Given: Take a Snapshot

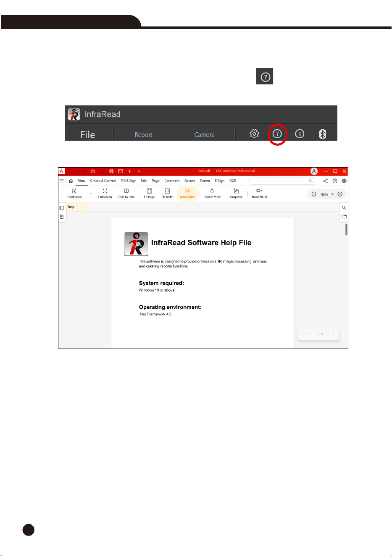Looking at the screenshot, I should point(236,194).
